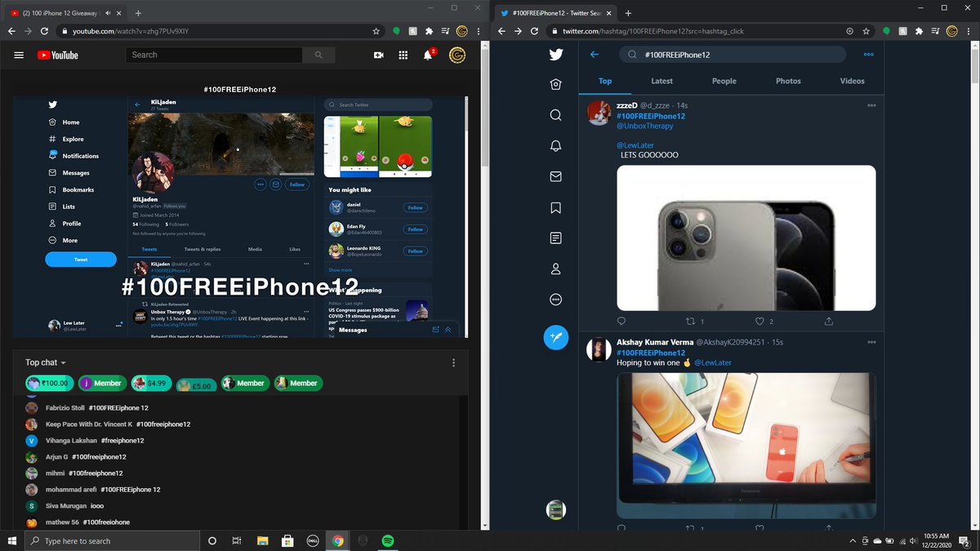The image size is (980, 551).
Task: Switch to the Videos tab on Twitter
Action: 852,81
